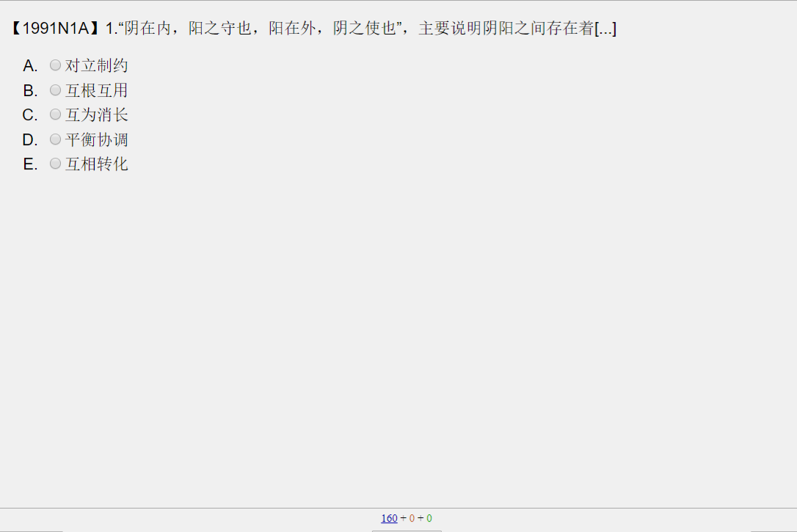
Task: Mark the 互相转化 radio button
Action: pos(55,164)
